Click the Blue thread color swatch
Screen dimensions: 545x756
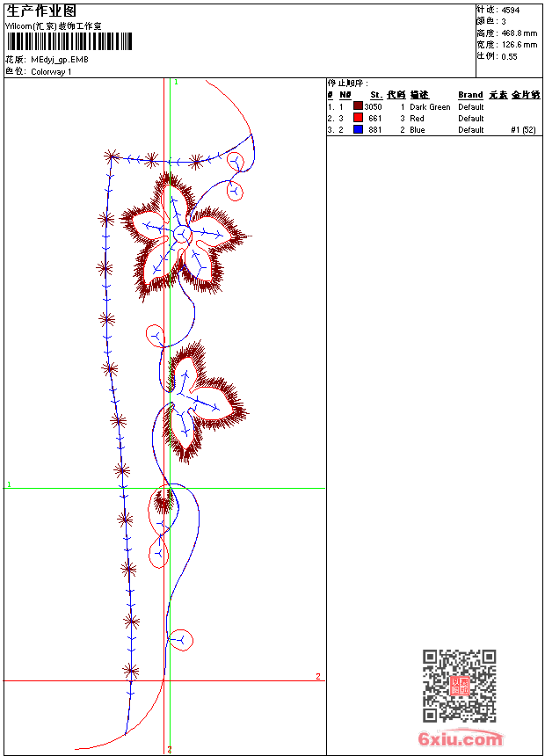coord(358,129)
